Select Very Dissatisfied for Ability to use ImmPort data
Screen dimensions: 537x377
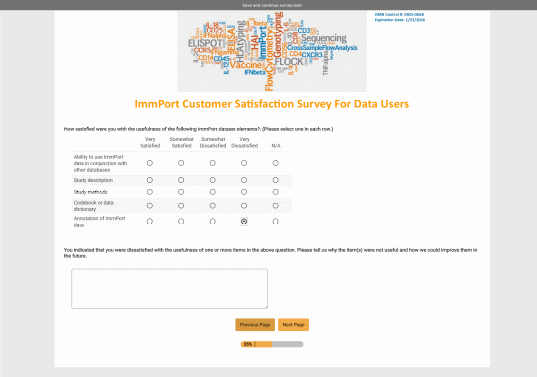pyautogui.click(x=244, y=163)
